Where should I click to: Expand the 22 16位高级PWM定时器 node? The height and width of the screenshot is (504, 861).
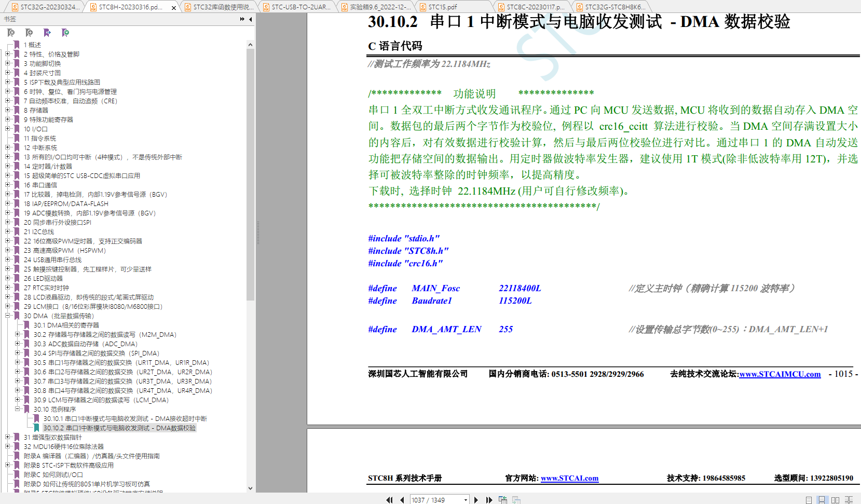(7, 241)
